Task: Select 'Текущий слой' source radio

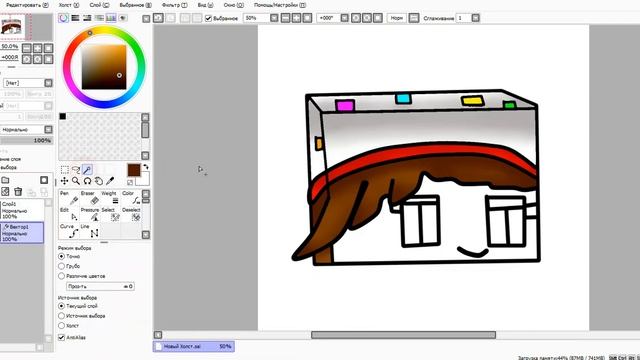Action: [x=61, y=306]
